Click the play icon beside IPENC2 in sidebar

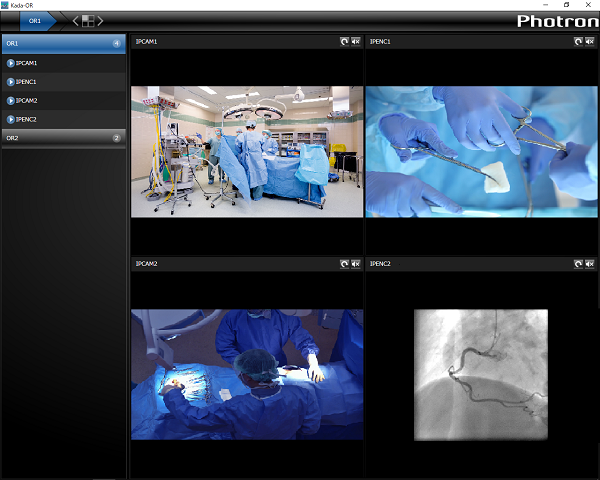[10, 119]
